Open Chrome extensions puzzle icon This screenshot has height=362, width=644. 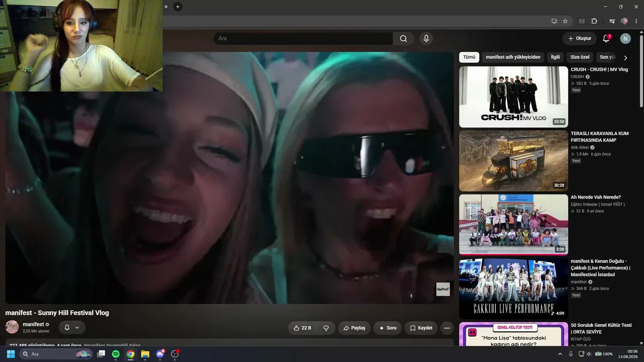[x=594, y=21]
